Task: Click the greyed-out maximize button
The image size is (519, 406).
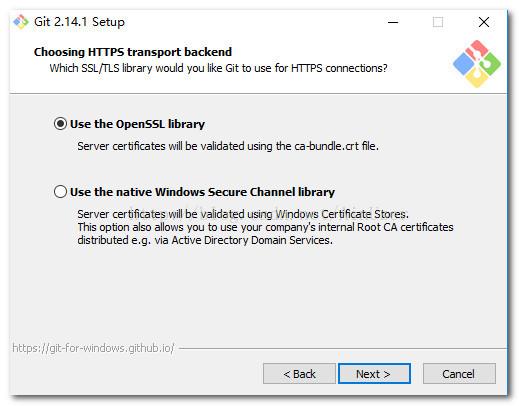Action: click(438, 22)
